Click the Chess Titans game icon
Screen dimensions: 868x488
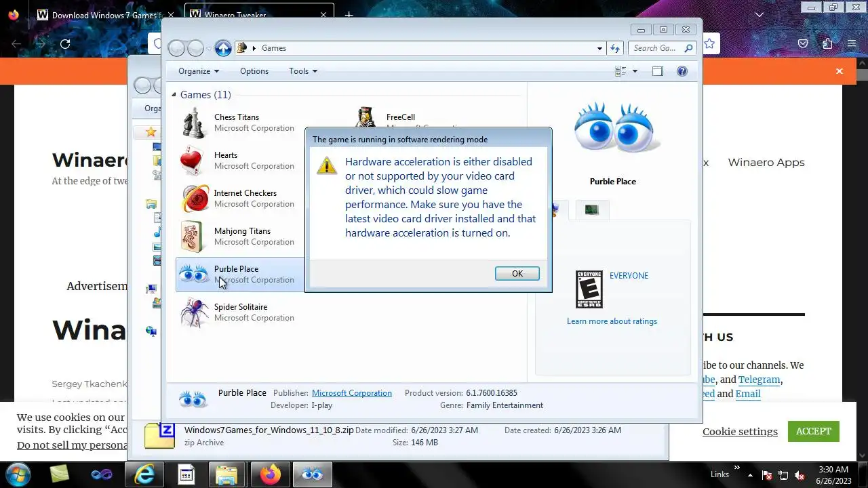(x=194, y=123)
